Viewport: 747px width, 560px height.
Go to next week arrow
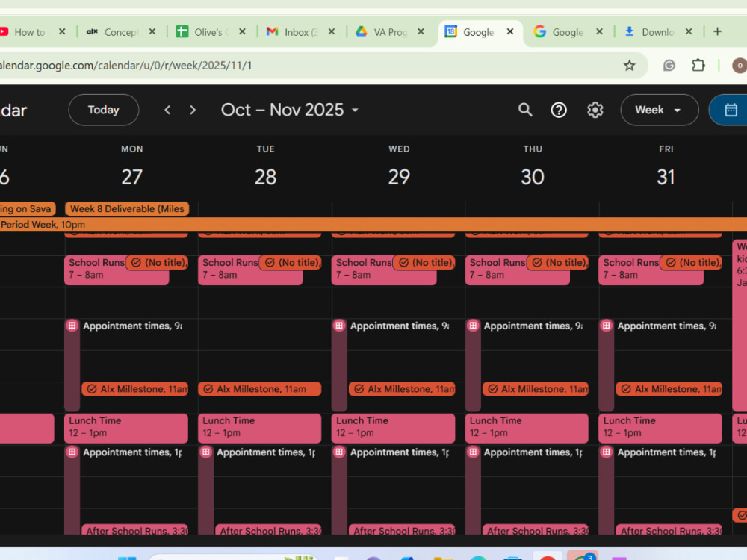point(193,110)
